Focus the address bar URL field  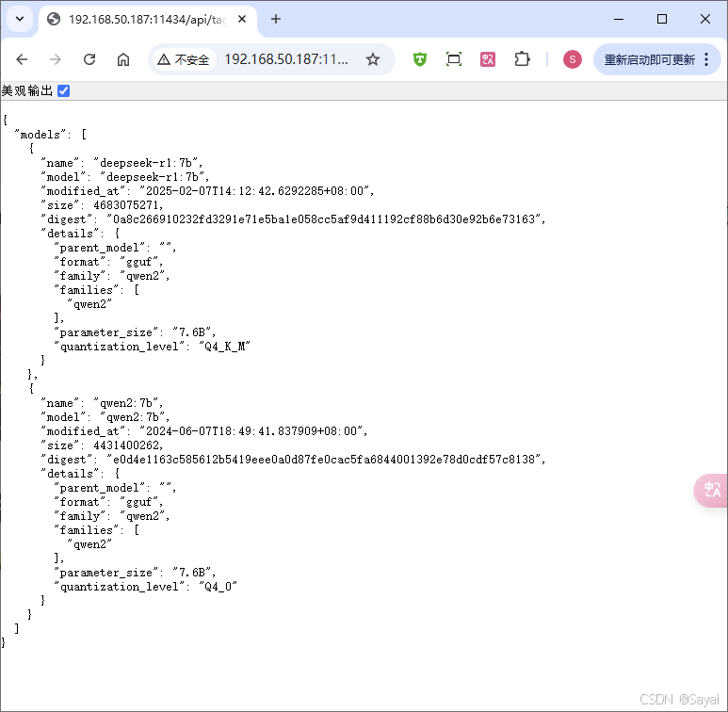[x=286, y=59]
